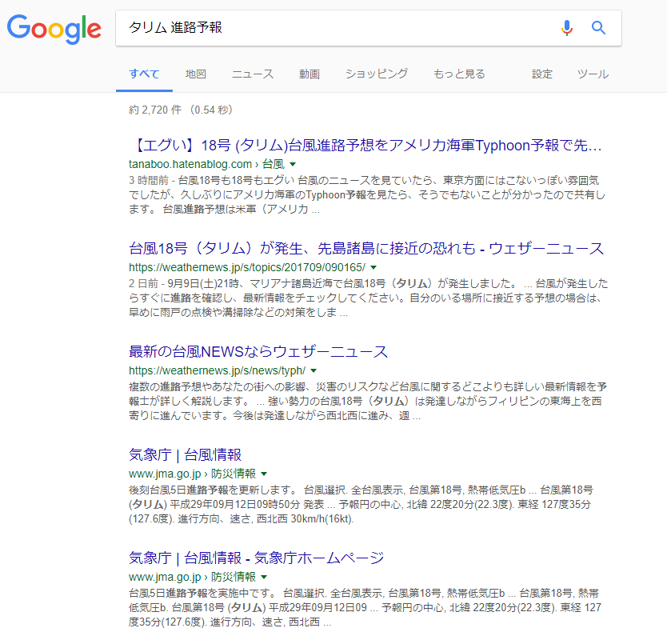This screenshot has height=644, width=667.
Task: Click snippet text starting 後刻台風5日進路予報を更新します
Action: [x=361, y=504]
